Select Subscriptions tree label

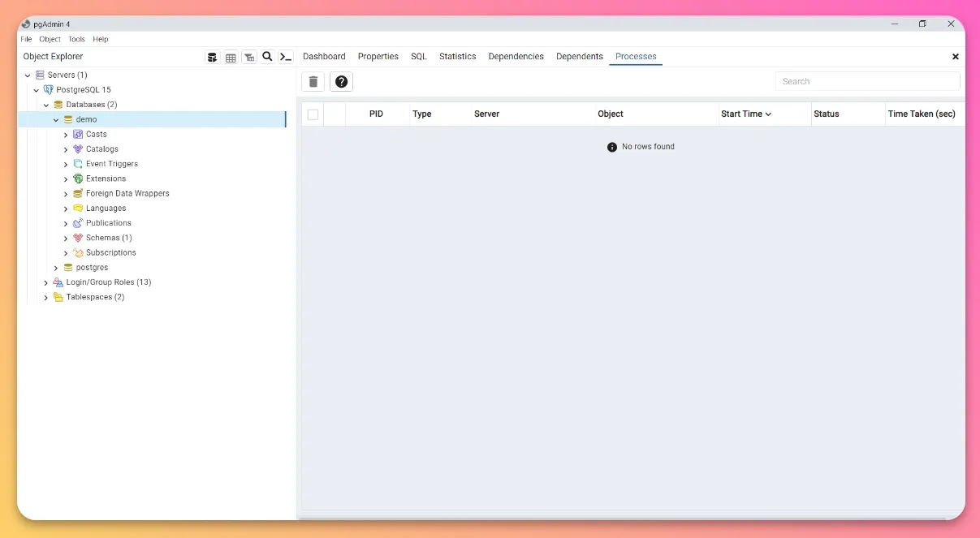(111, 253)
